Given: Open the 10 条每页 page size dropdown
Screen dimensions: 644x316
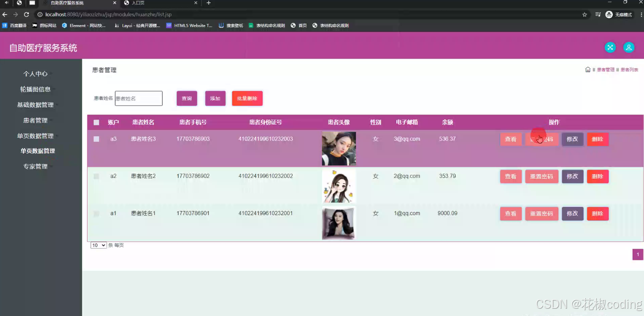Looking at the screenshot, I should pyautogui.click(x=99, y=245).
